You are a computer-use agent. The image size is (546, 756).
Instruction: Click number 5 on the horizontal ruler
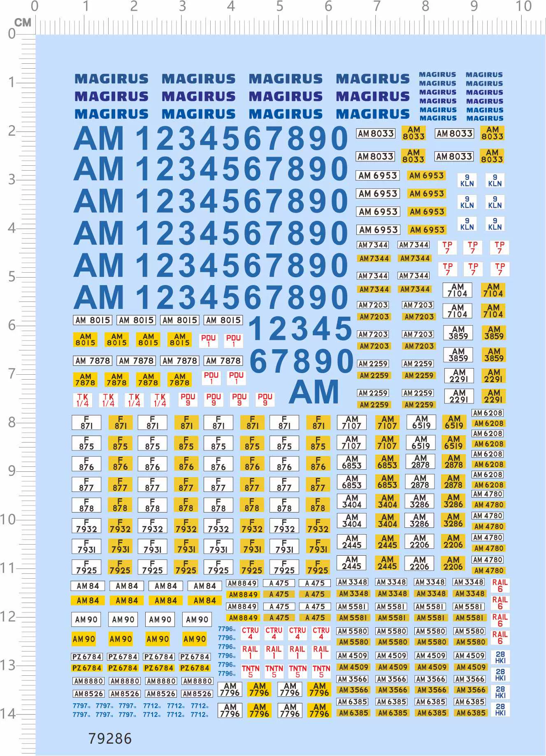(280, 6)
